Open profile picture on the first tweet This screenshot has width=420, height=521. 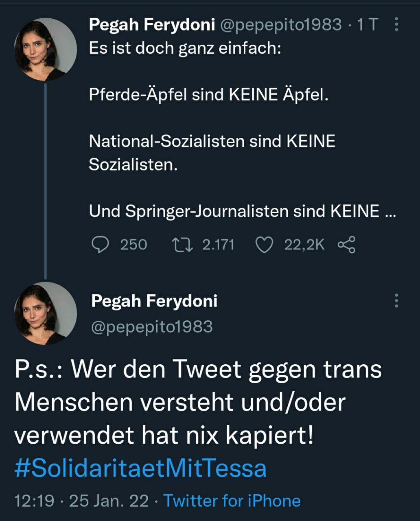point(45,49)
